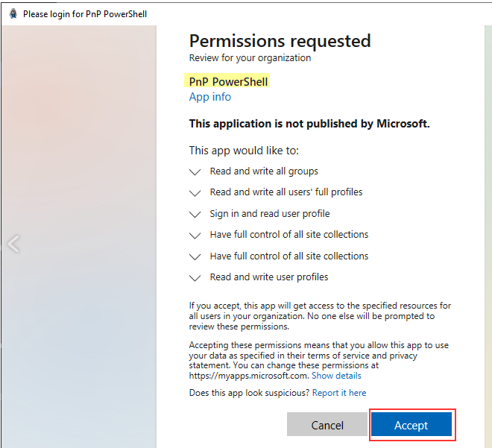Image resolution: width=492 pixels, height=448 pixels.
Task: Expand Read and write user profiles chevron
Action: tap(195, 277)
